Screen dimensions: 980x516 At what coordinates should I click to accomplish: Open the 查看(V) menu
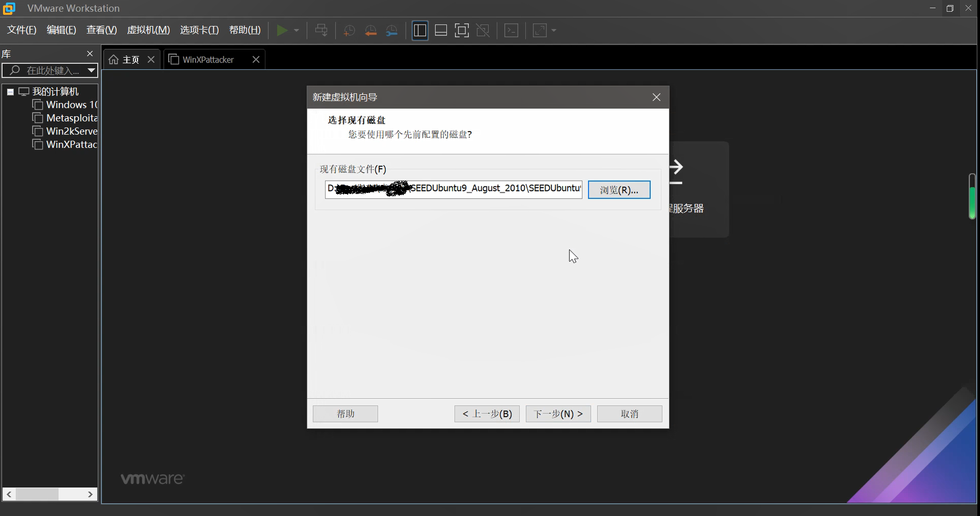point(102,30)
